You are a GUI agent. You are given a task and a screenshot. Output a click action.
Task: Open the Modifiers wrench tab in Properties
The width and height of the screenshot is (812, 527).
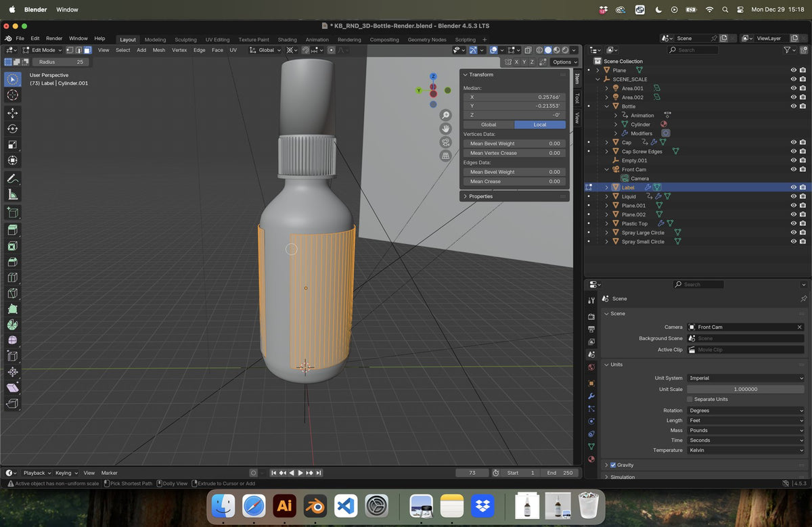click(591, 396)
